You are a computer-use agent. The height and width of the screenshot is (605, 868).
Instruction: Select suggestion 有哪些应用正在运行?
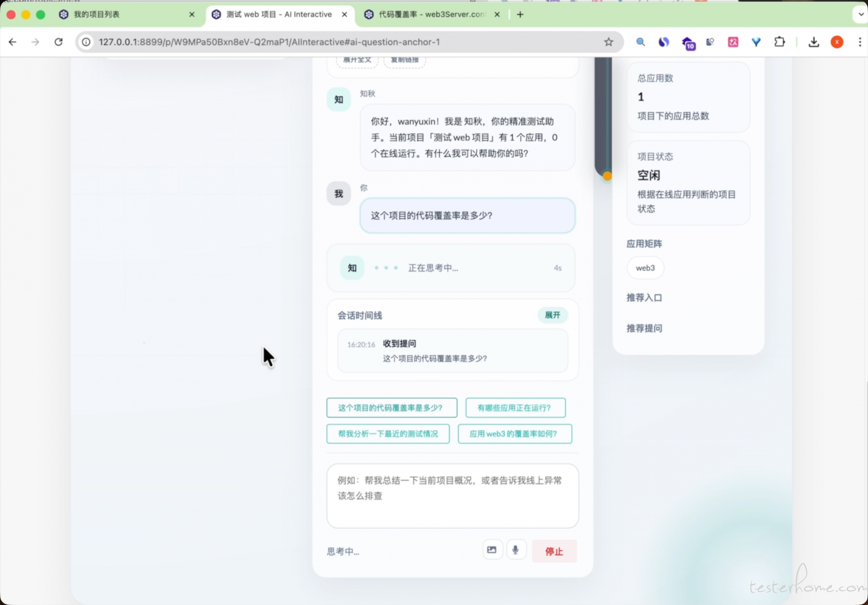[515, 408]
